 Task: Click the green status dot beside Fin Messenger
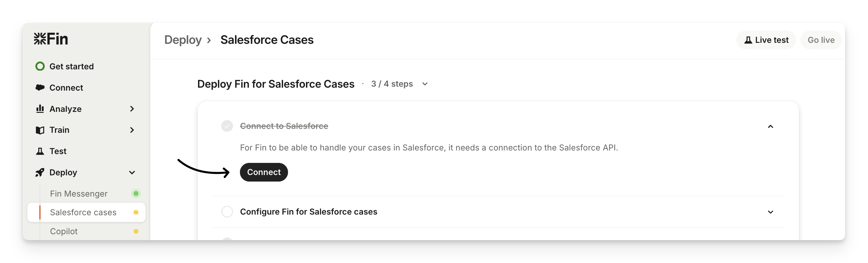pyautogui.click(x=136, y=194)
